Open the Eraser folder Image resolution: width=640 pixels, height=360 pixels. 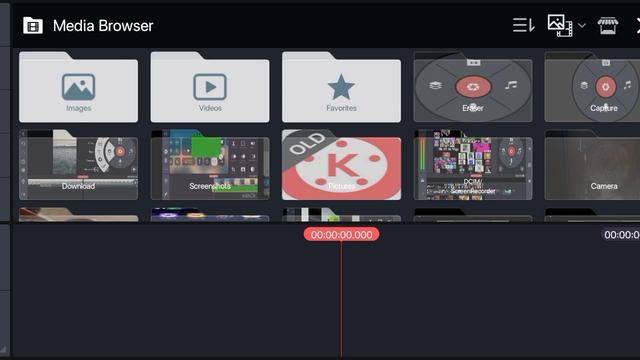[473, 87]
